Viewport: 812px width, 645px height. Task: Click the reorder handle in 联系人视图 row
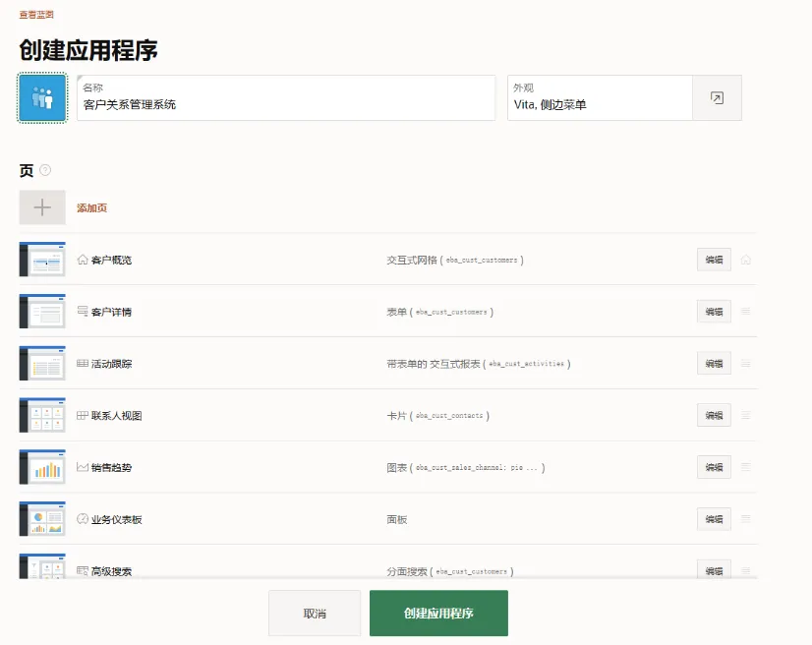point(746,415)
